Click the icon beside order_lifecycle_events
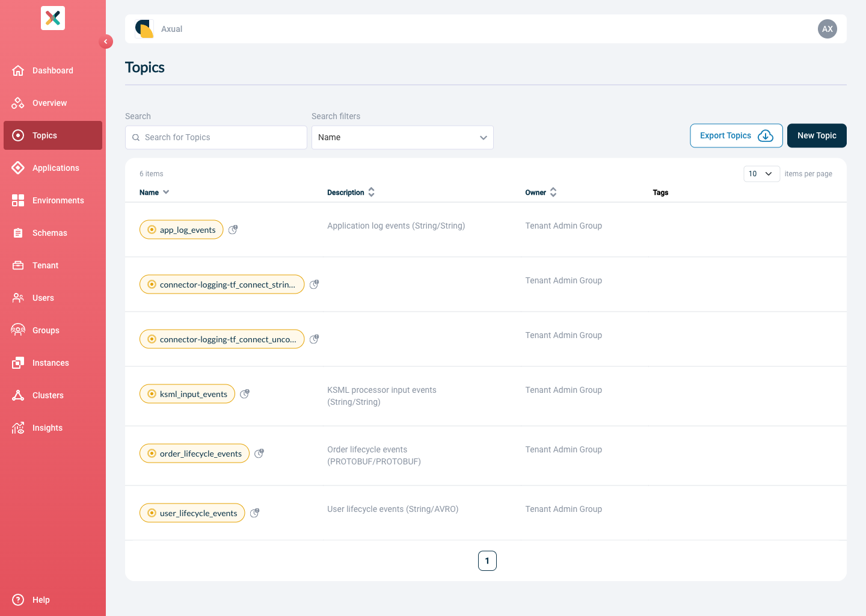 pos(259,453)
